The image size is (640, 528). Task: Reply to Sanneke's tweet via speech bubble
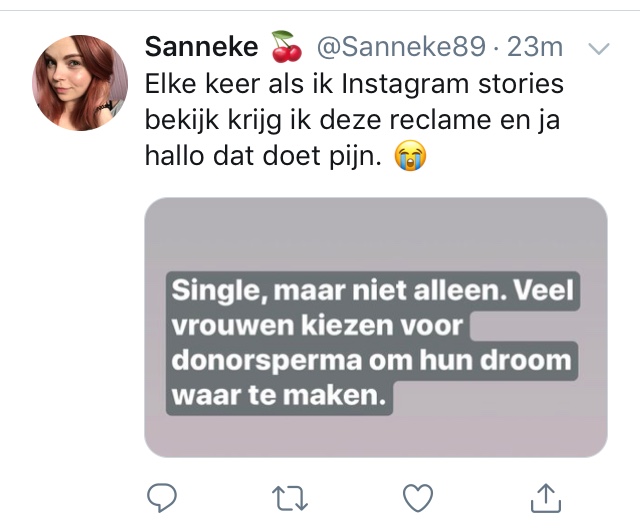162,497
